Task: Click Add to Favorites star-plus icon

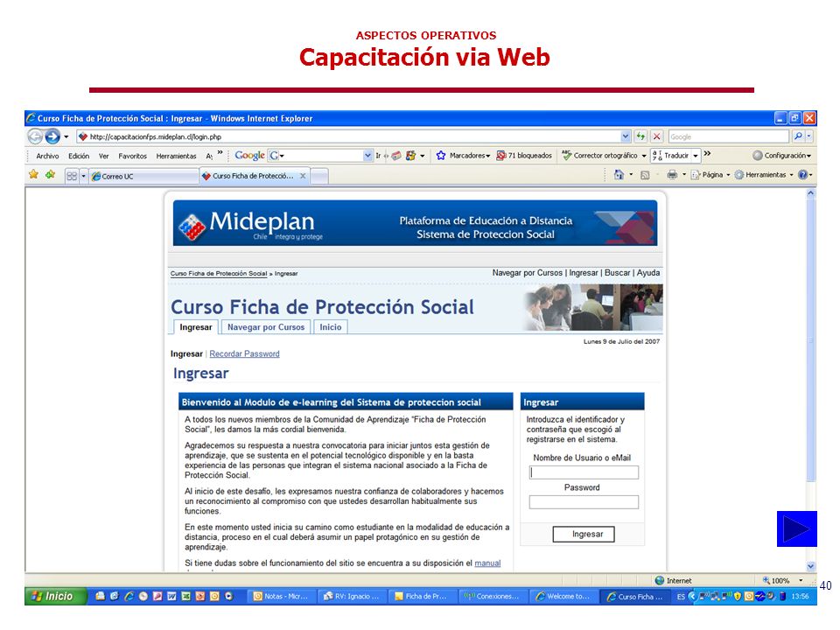Action: [51, 175]
